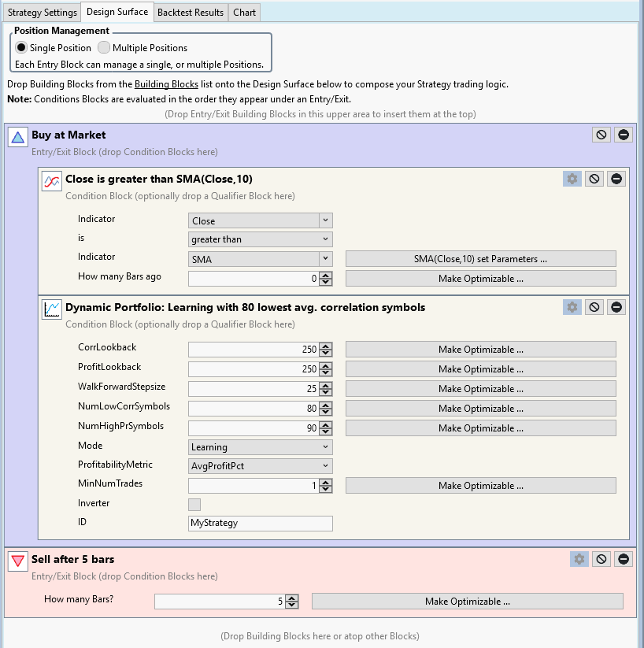The height and width of the screenshot is (648, 644).
Task: Open the SMA indicator dropdown
Action: (x=261, y=259)
